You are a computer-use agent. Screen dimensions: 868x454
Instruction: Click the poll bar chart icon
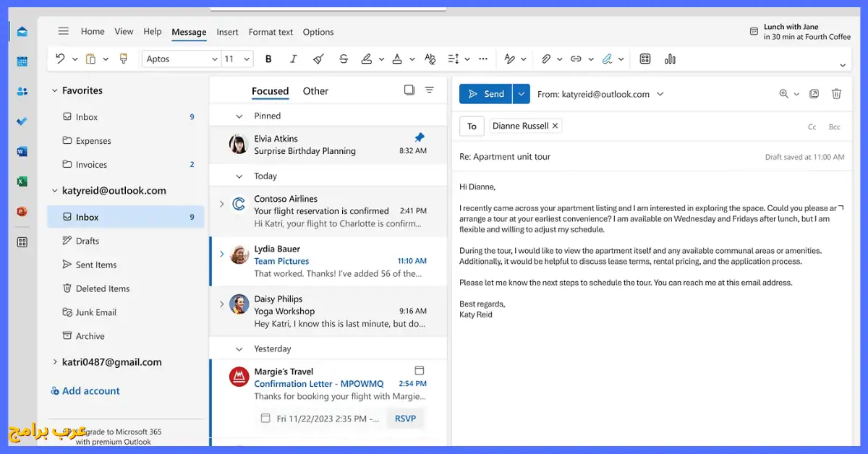[670, 59]
